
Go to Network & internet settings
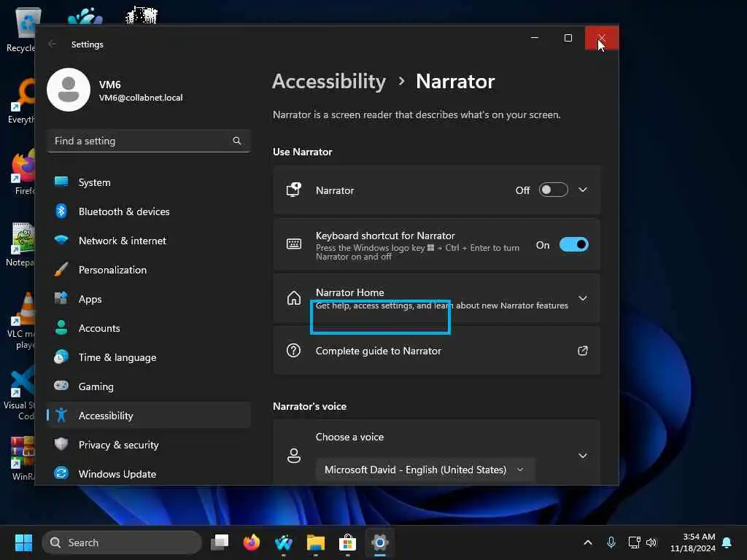[x=149, y=241]
